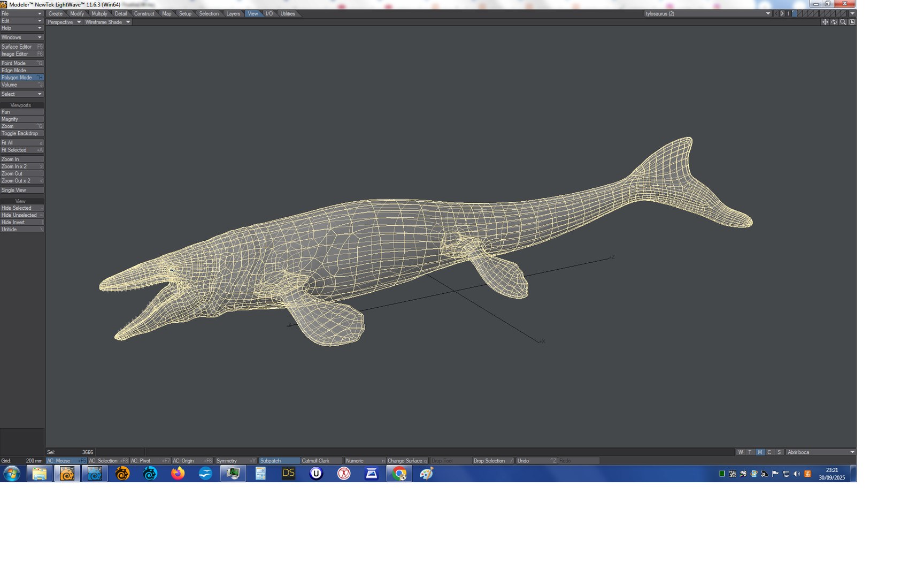Screen dimensions: 924x578
Task: Open the Abrir boca morph map dropdown
Action: click(820, 452)
